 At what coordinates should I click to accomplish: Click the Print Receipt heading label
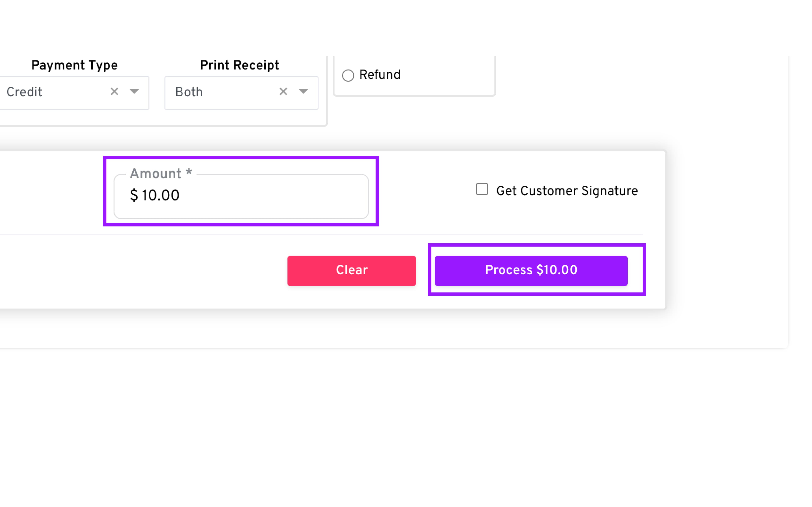239,65
